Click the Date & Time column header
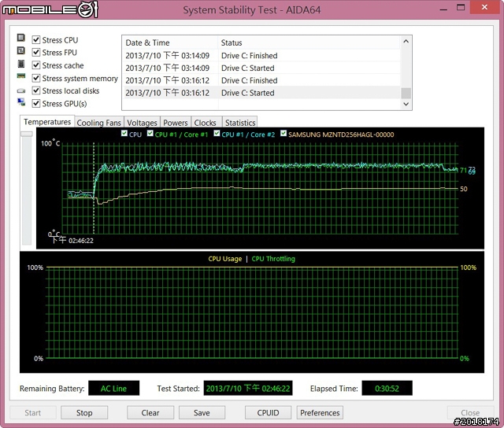 pyautogui.click(x=170, y=42)
